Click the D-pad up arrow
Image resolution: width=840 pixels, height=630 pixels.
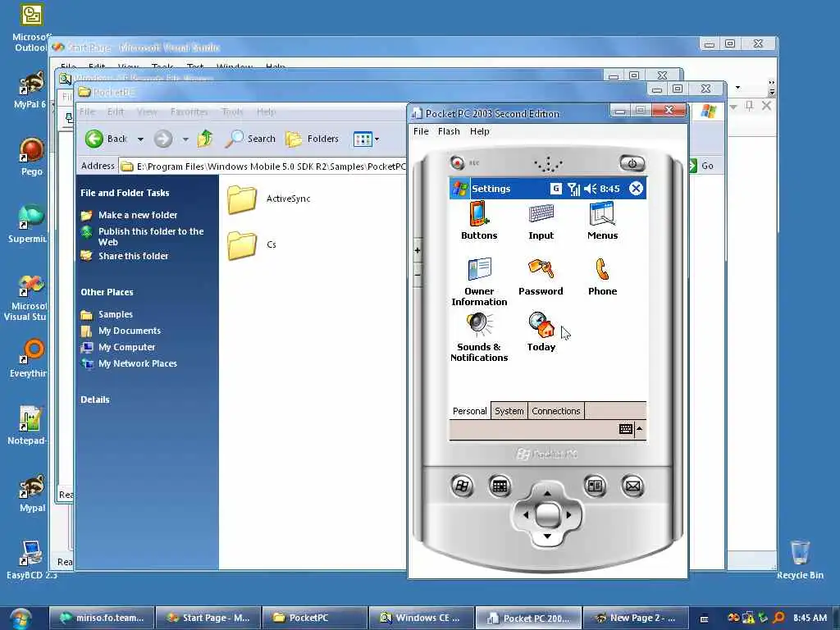[x=547, y=493]
